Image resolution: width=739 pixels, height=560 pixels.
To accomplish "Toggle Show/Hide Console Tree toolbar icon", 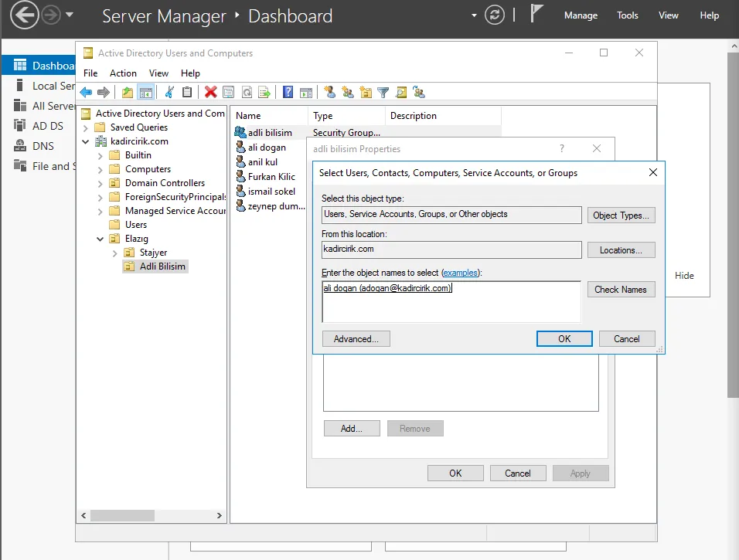I will [146, 93].
